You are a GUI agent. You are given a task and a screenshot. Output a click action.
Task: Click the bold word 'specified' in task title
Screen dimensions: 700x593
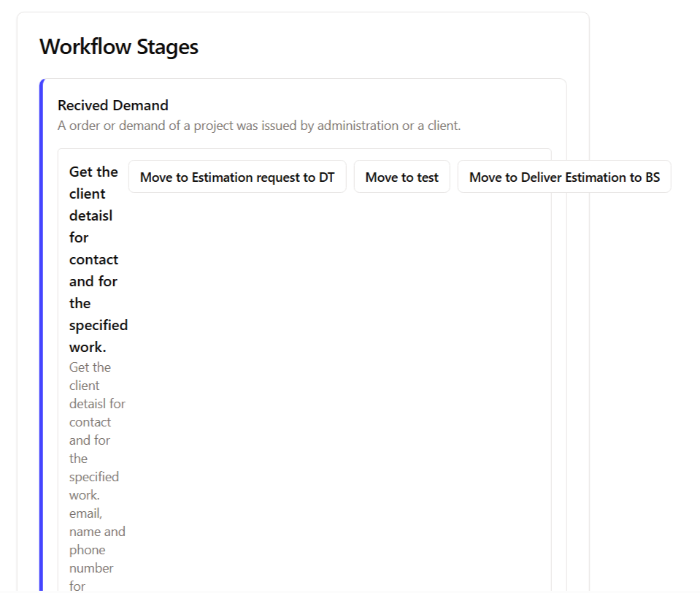tap(98, 325)
